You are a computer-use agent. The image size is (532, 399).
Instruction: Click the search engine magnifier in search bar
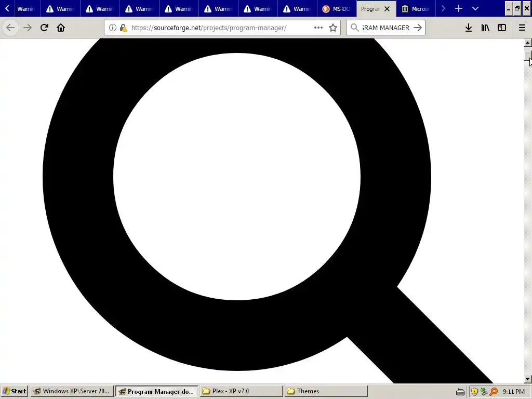[354, 28]
